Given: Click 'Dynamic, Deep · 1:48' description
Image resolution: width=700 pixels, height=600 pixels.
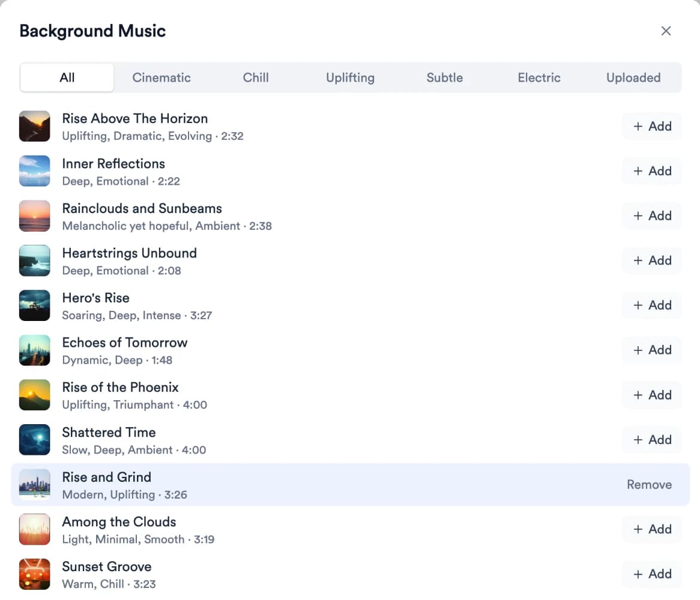Looking at the screenshot, I should tap(117, 360).
